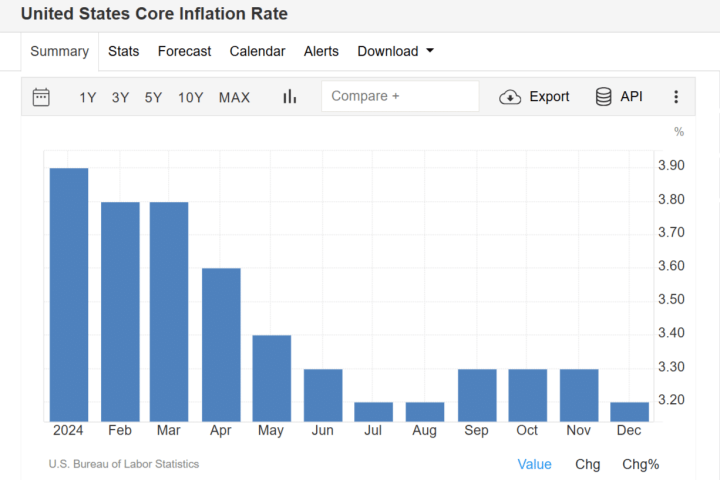Switch to MAX time range
Viewport: 720px width, 480px height.
[234, 97]
